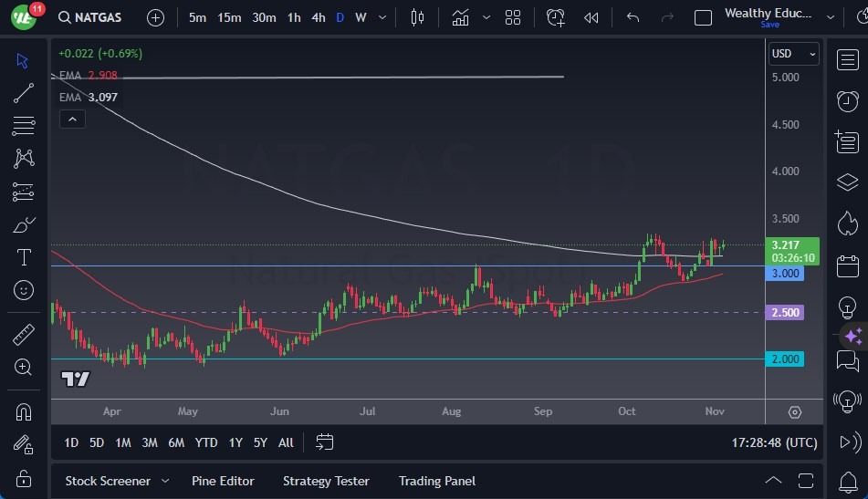Select the text annotation tool

tap(24, 257)
